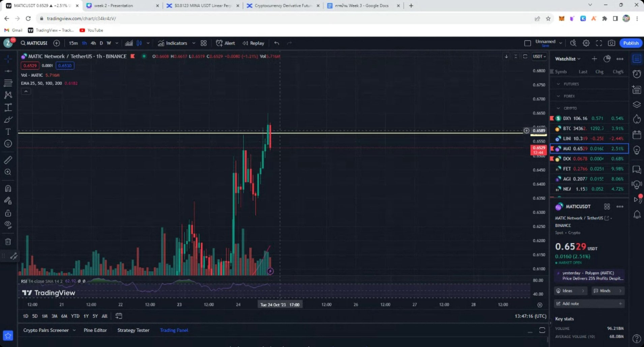Click the go to date calendar icon
Viewport: 644px width, 347px height.
pyautogui.click(x=119, y=316)
